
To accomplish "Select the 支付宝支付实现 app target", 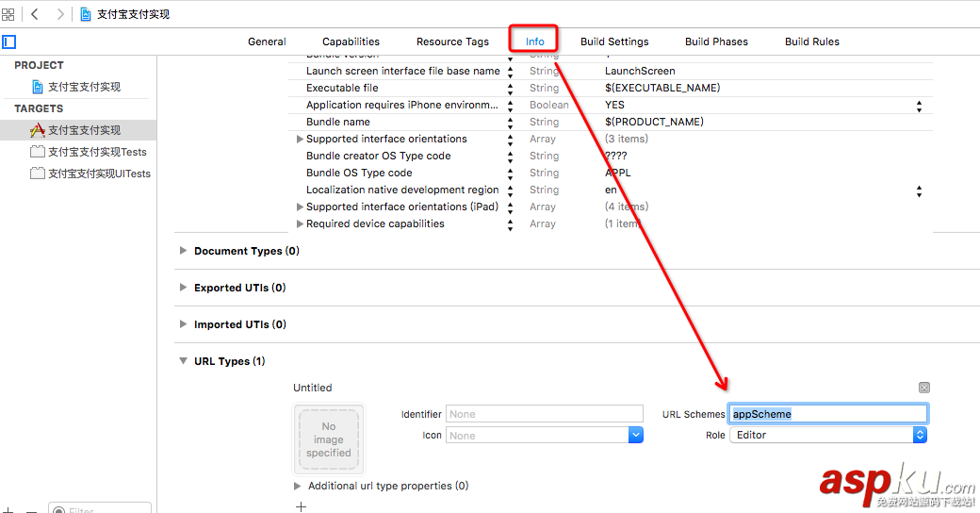I will click(x=84, y=130).
